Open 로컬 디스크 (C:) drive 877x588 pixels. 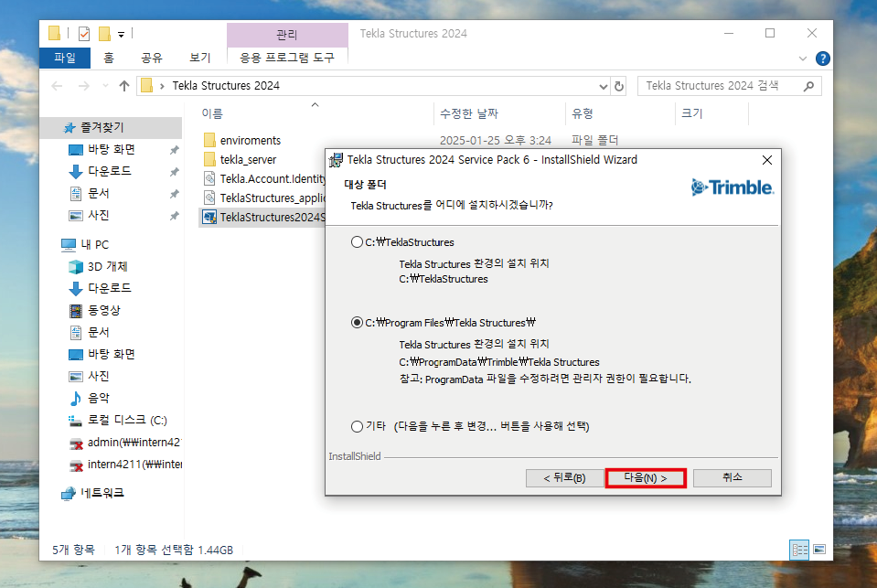tap(127, 420)
